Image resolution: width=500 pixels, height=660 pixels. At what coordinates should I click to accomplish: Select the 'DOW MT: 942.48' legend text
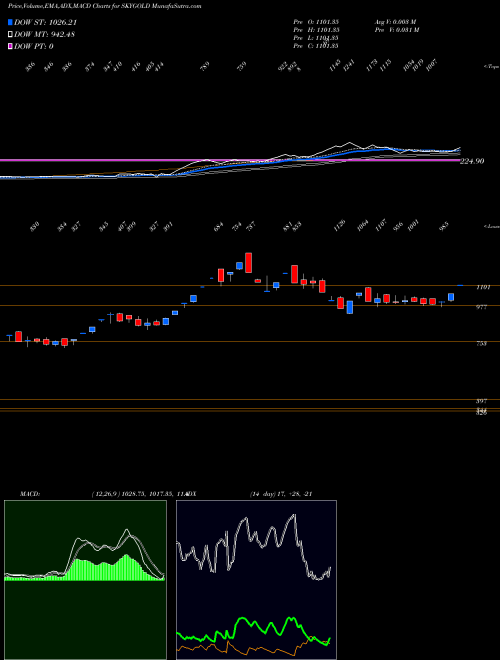[44, 34]
